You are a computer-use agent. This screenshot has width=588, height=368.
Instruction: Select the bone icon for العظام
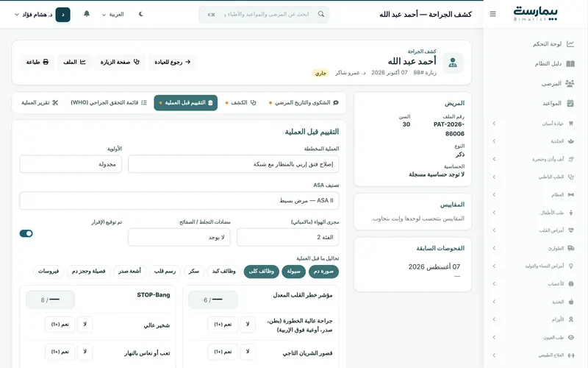[571, 194]
